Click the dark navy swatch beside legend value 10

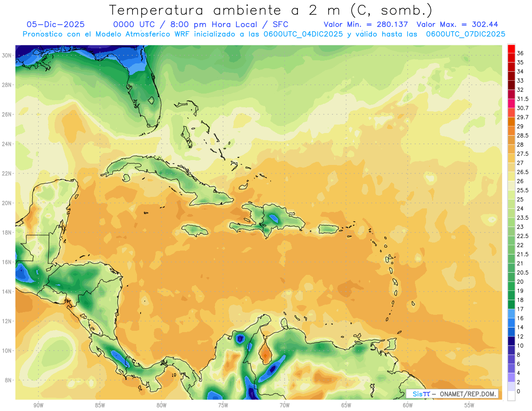tap(511, 341)
